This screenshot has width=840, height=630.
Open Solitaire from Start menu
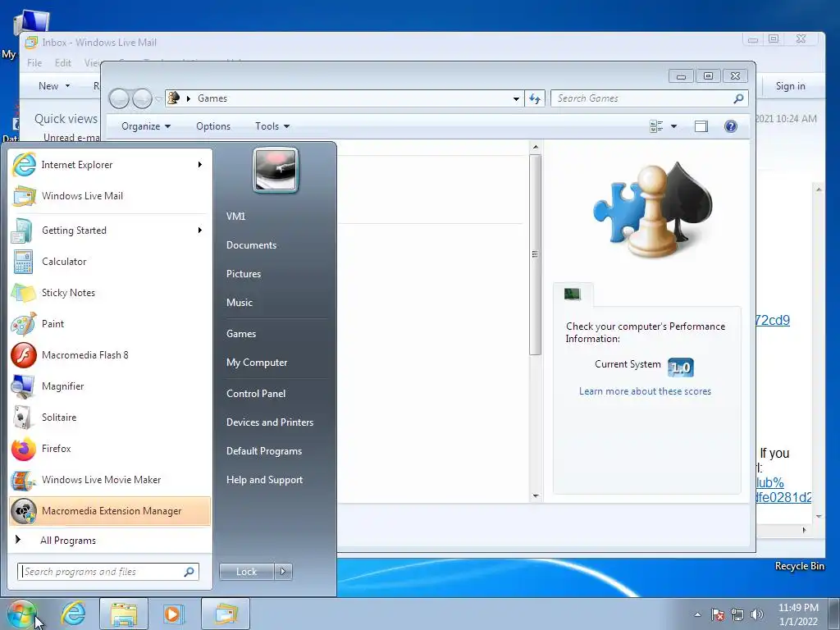point(110,418)
